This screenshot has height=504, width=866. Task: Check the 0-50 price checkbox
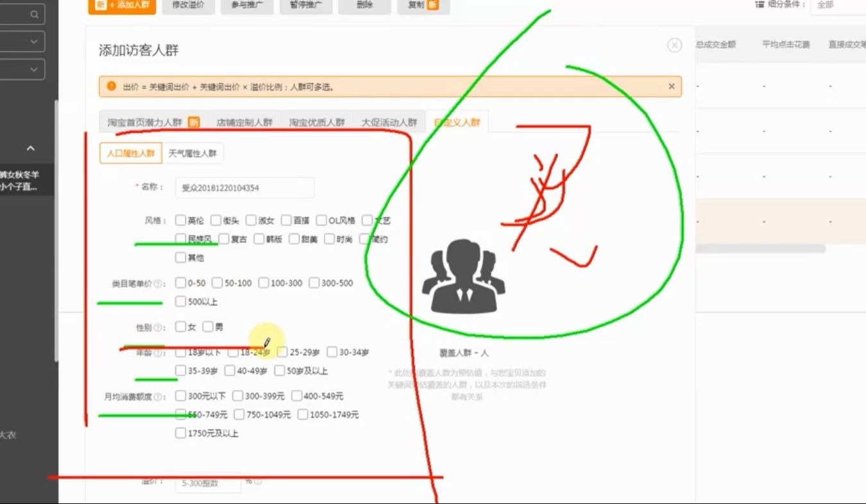point(180,283)
